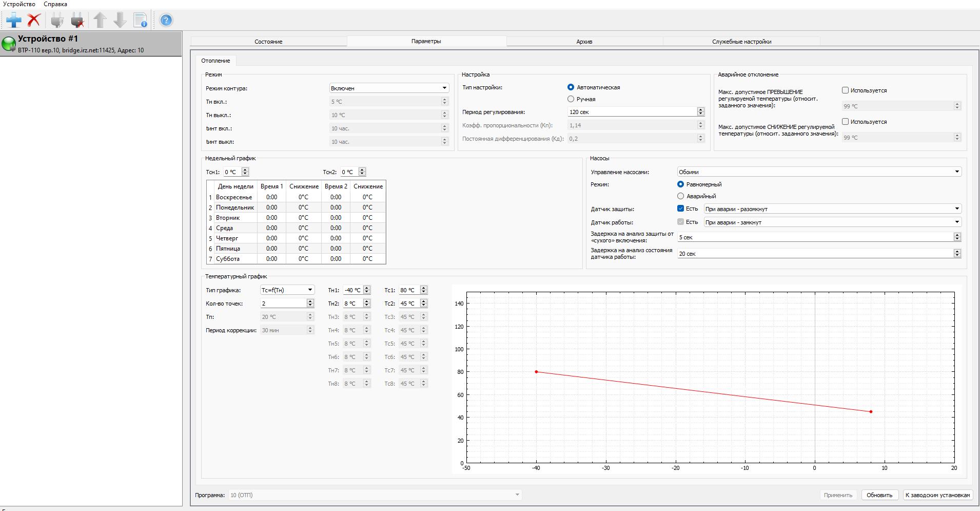Switch to the Служебные настройки tab
This screenshot has width=980, height=511.
coord(741,42)
